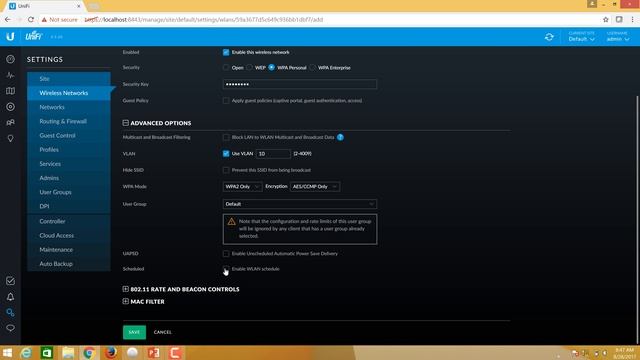This screenshot has width=640, height=360.
Task: Select Wireless Networks menu item
Action: 69,93
